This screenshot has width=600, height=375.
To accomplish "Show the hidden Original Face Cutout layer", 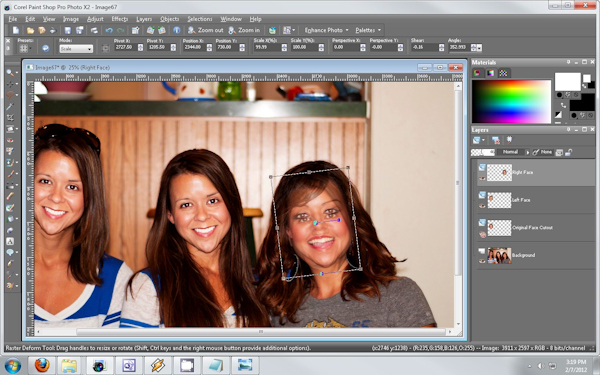I will tap(482, 234).
